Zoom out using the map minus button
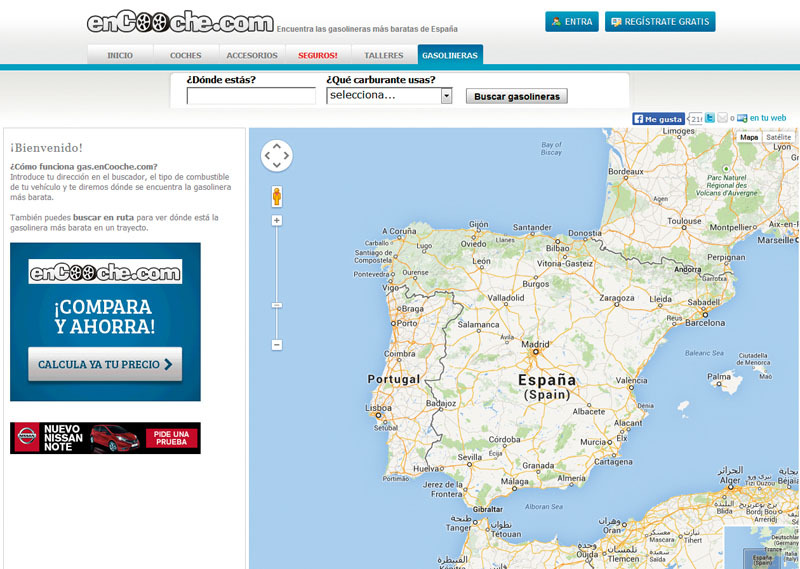Image resolution: width=800 pixels, height=569 pixels. (277, 345)
